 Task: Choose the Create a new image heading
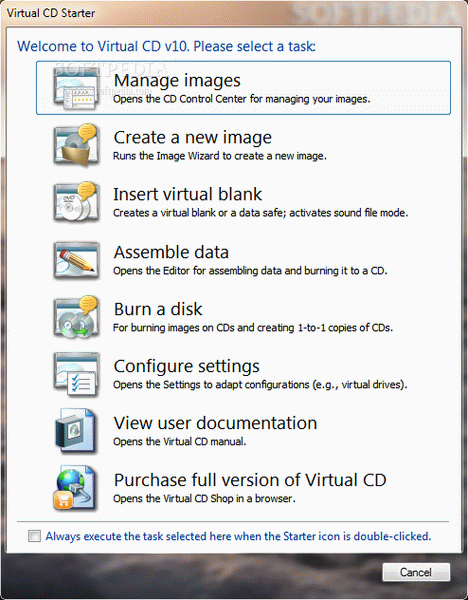[x=193, y=137]
